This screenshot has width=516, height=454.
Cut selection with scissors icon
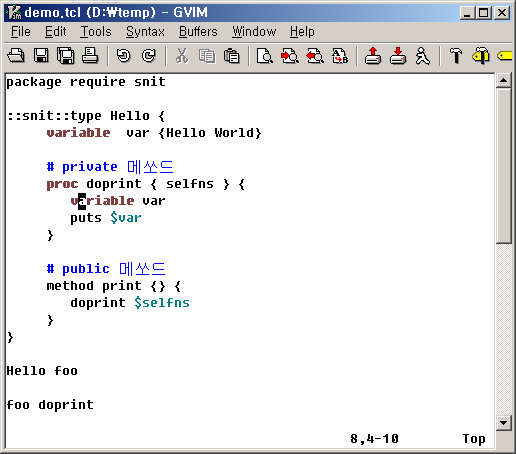(x=182, y=56)
